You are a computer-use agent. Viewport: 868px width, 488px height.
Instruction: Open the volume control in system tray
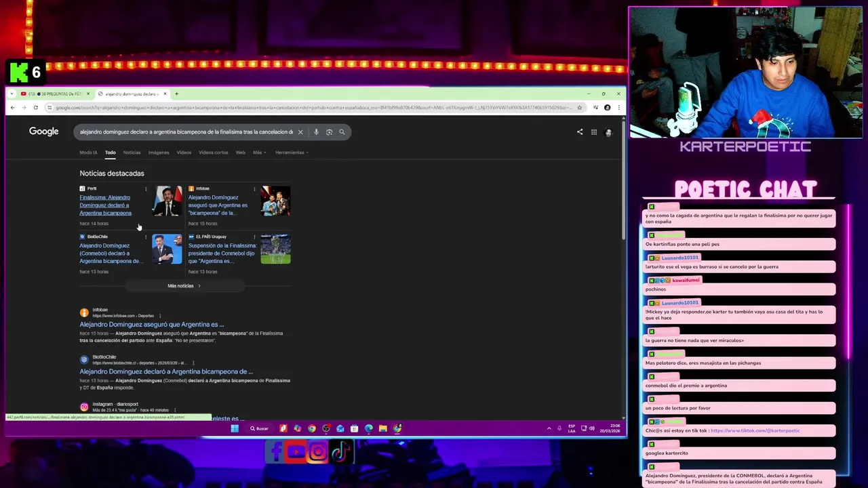[592, 428]
